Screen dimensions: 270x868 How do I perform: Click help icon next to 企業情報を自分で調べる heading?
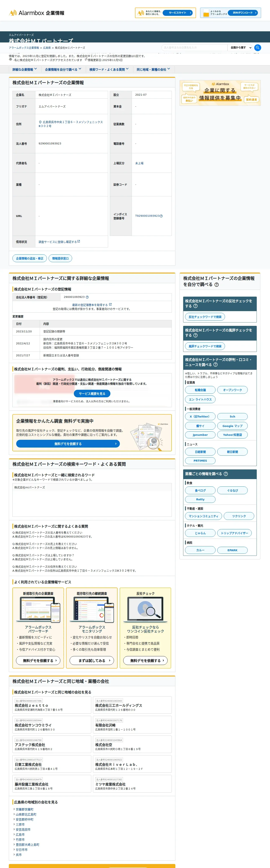coord(216,284)
